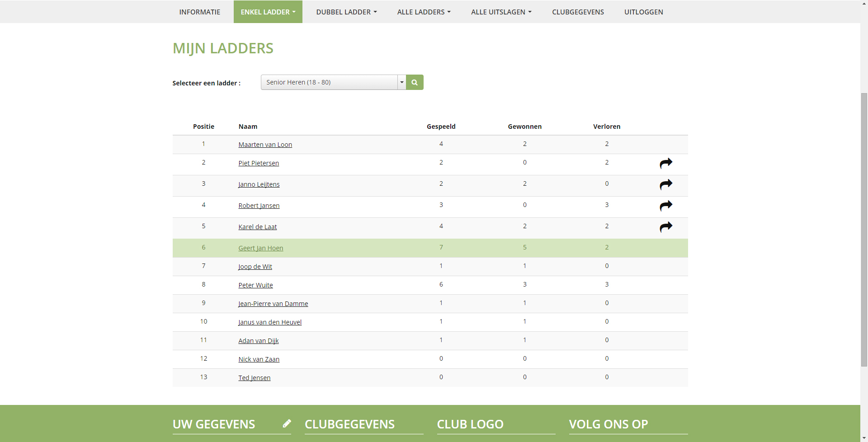Screen dimensions: 868x442
Task: Expand the Alle Ladders menu
Action: pyautogui.click(x=424, y=12)
